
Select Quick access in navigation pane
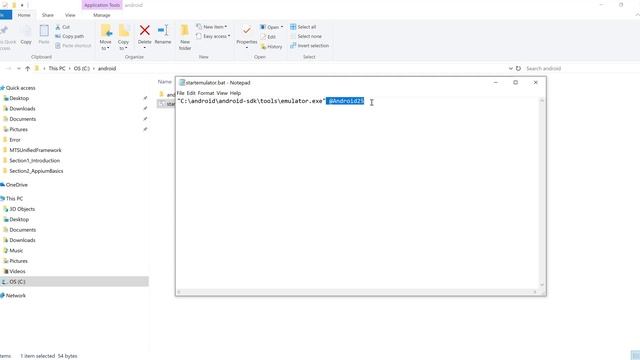tap(20, 88)
